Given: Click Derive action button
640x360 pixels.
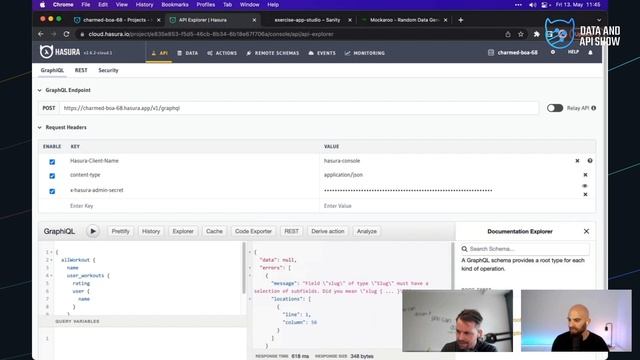Looking at the screenshot, I should click(328, 231).
